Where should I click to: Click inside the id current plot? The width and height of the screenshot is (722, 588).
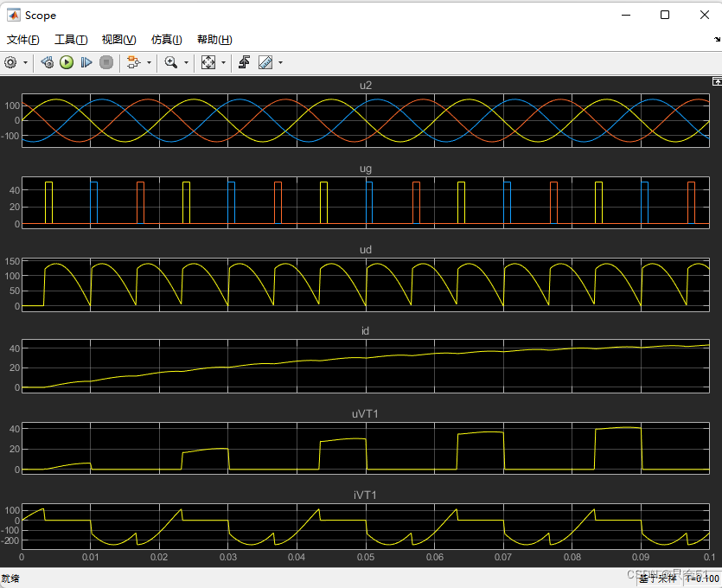click(x=365, y=366)
